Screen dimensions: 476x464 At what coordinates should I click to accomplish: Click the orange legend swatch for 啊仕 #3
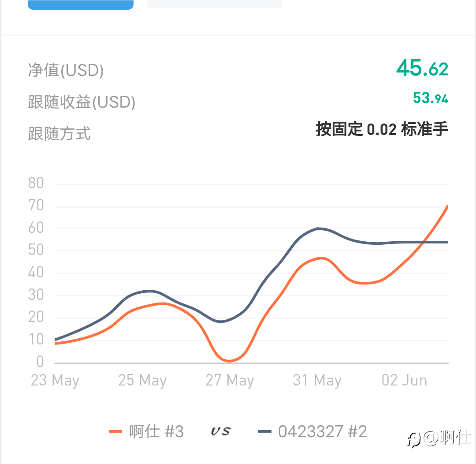click(115, 432)
